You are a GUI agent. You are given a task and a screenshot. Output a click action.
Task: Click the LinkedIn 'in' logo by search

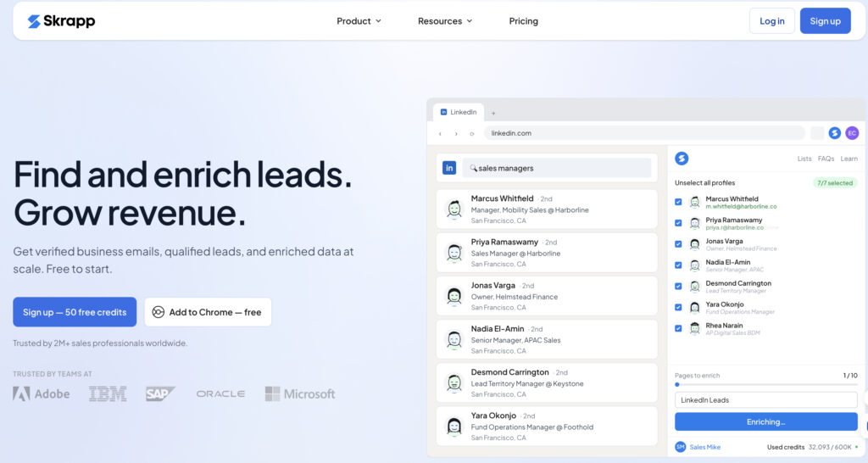(449, 168)
